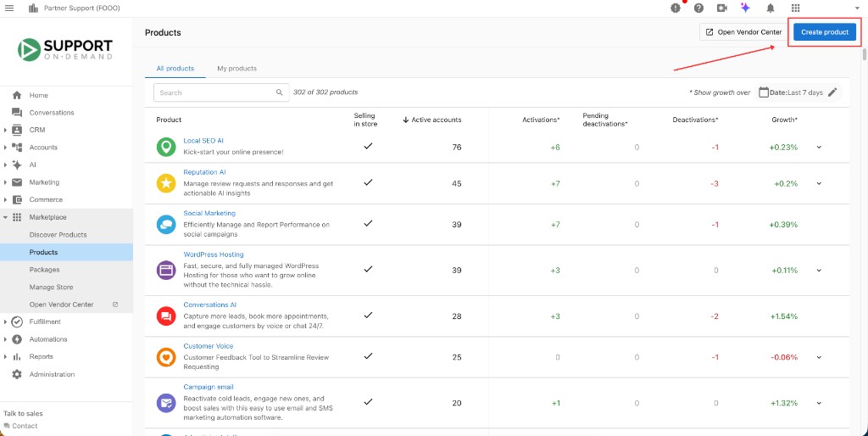
Task: Open Campaign email product link
Action: pos(209,387)
